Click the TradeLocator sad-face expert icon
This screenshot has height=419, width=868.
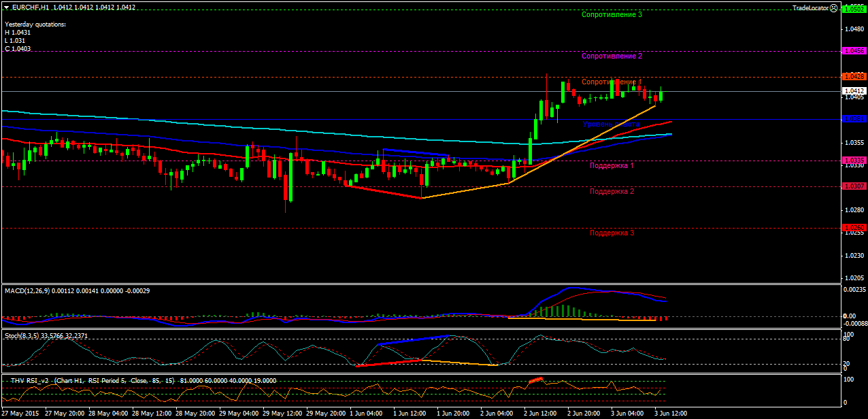834,7
